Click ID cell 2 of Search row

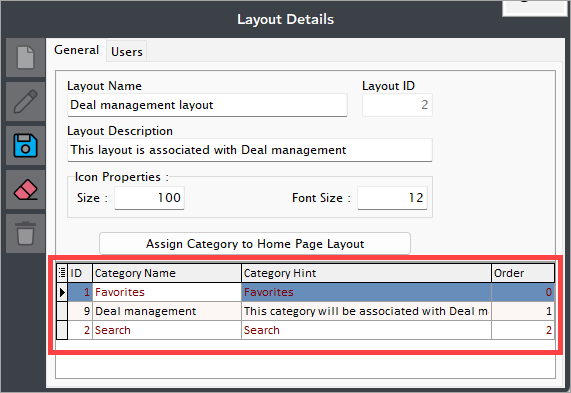coord(80,330)
